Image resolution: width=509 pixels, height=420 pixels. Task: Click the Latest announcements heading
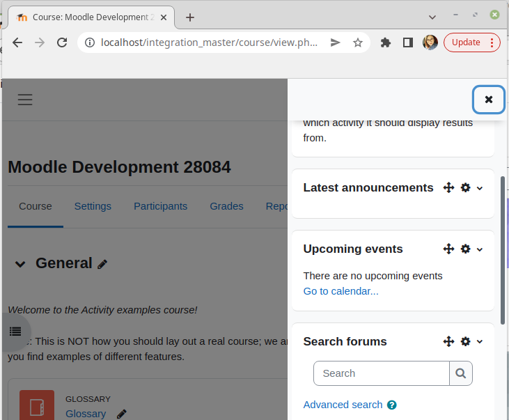point(368,188)
